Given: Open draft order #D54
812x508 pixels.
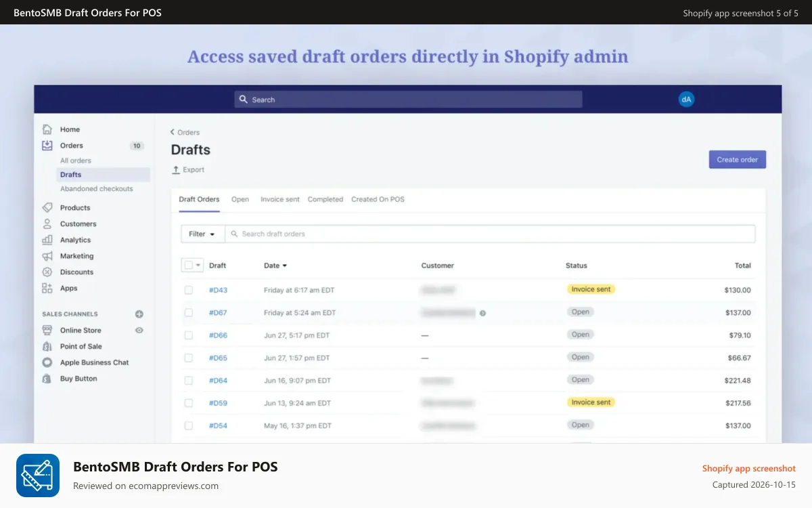Looking at the screenshot, I should (x=218, y=425).
